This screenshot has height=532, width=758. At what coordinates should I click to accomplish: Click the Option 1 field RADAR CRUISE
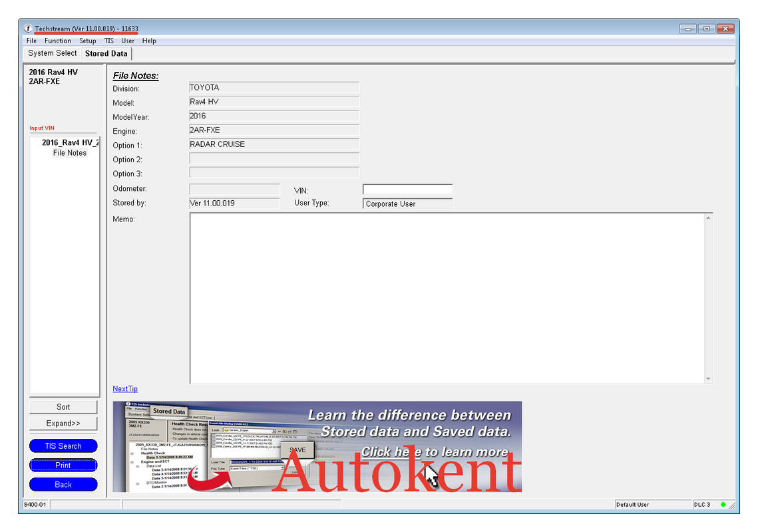pos(274,144)
